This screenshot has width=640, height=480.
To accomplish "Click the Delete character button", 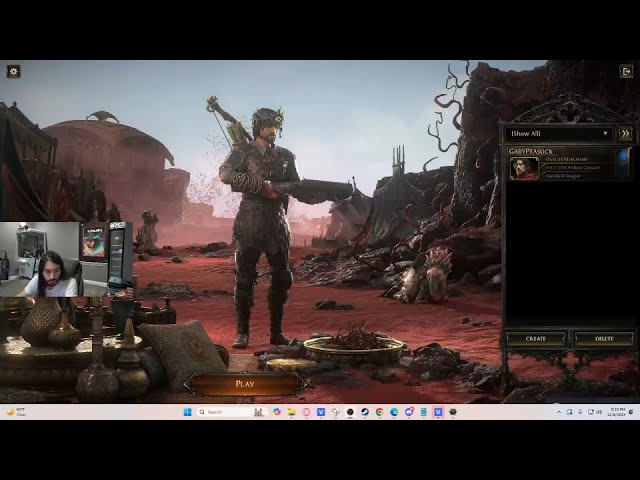I will 604,339.
